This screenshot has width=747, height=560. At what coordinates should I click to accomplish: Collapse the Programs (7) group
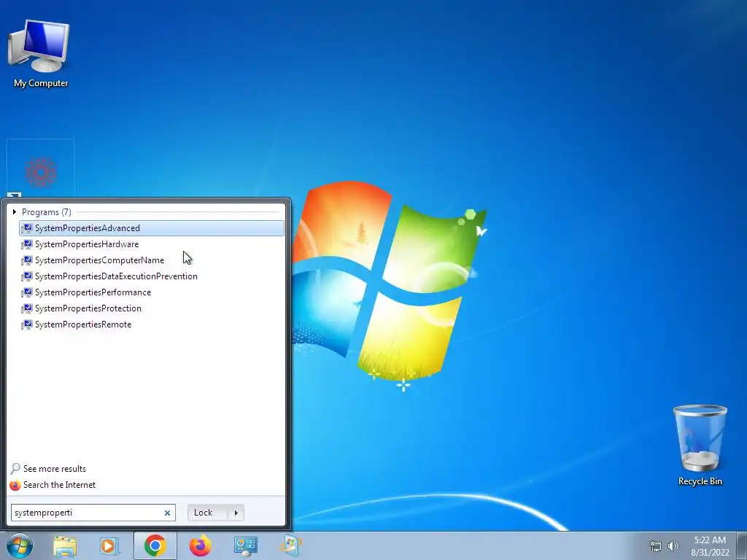coord(15,212)
